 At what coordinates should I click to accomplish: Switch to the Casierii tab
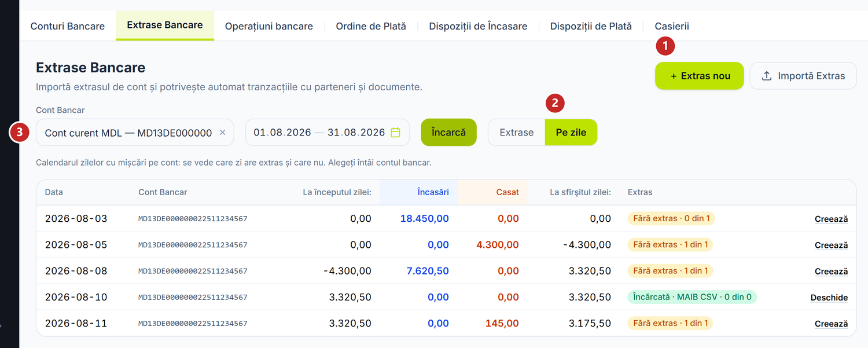point(672,26)
